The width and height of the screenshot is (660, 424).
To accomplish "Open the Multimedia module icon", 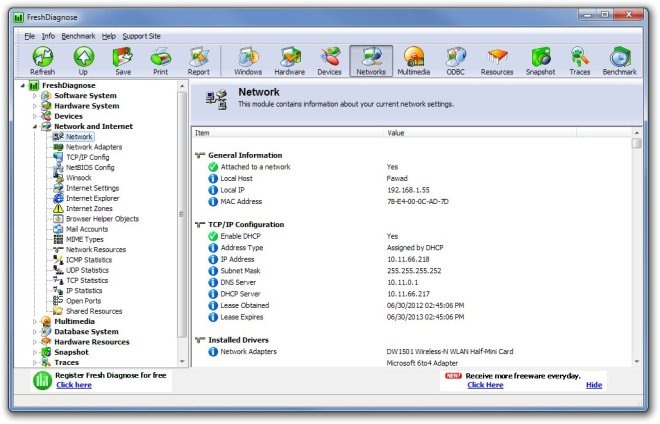I will click(414, 61).
